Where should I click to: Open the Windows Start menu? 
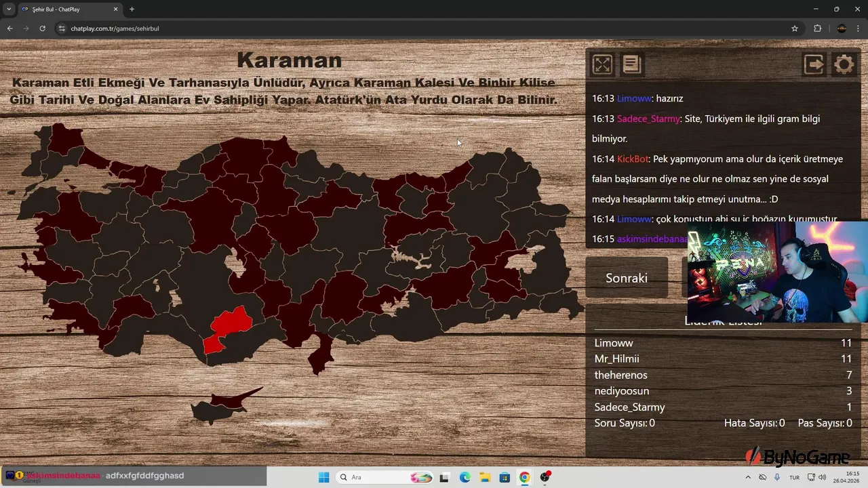point(324,477)
